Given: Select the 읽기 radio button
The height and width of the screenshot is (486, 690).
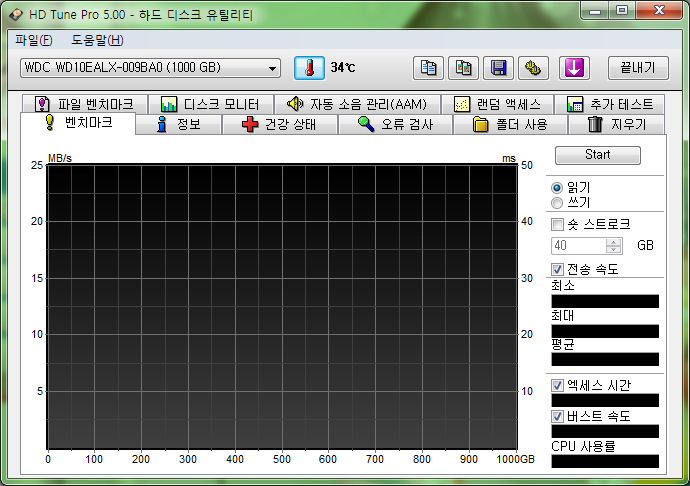Looking at the screenshot, I should tap(557, 188).
